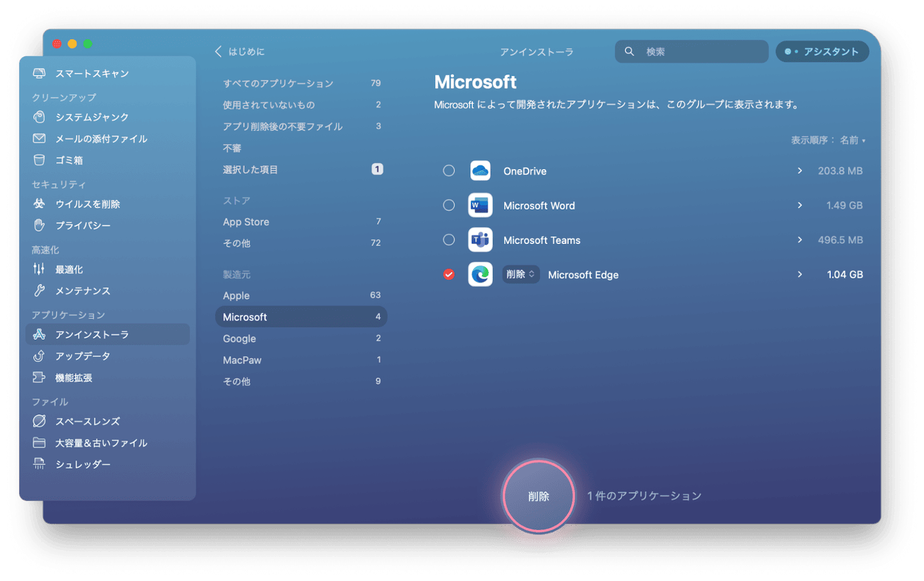
Task: Click the hand icon for プライバシー
Action: [x=39, y=225]
